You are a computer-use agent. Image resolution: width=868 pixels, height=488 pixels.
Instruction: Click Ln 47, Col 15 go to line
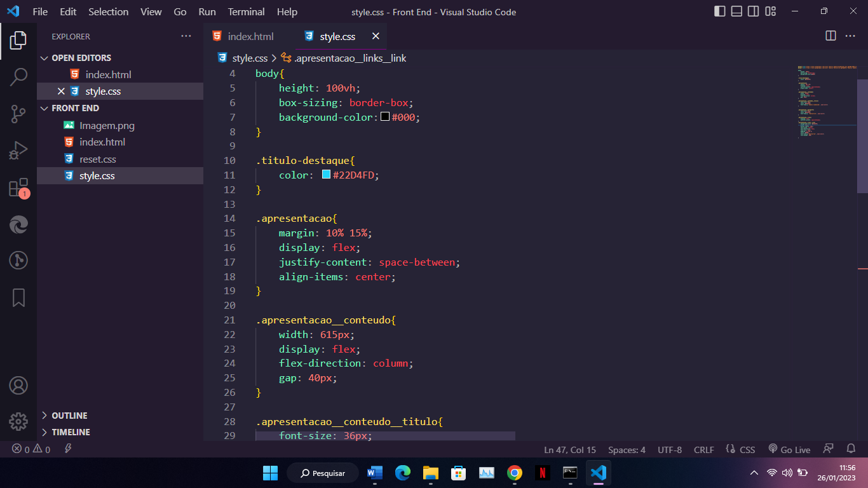point(570,449)
